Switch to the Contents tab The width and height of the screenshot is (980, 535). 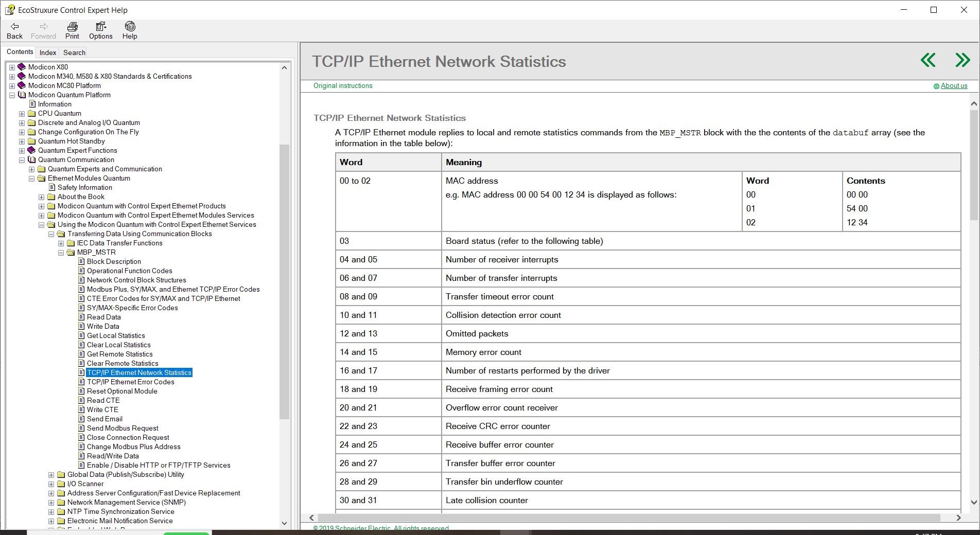pos(20,52)
